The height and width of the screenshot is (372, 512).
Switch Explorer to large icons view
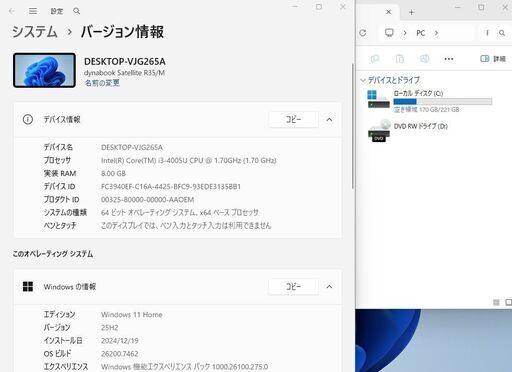(509, 302)
